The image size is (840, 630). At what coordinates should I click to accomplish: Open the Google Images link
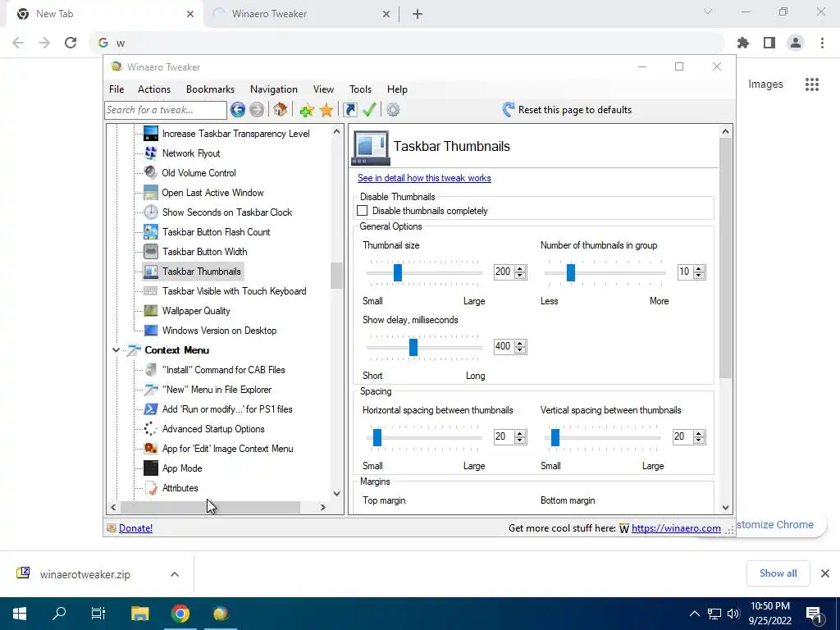pyautogui.click(x=765, y=84)
